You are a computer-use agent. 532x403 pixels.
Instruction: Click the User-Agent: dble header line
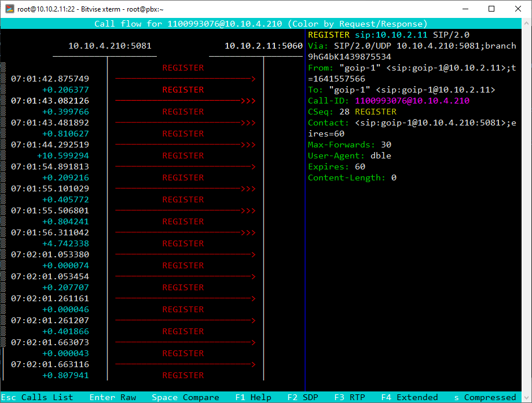[350, 156]
